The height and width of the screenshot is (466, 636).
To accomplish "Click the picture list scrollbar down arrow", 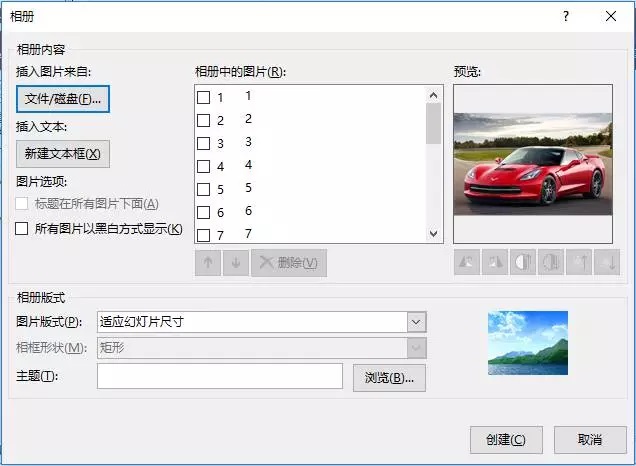I will [433, 233].
